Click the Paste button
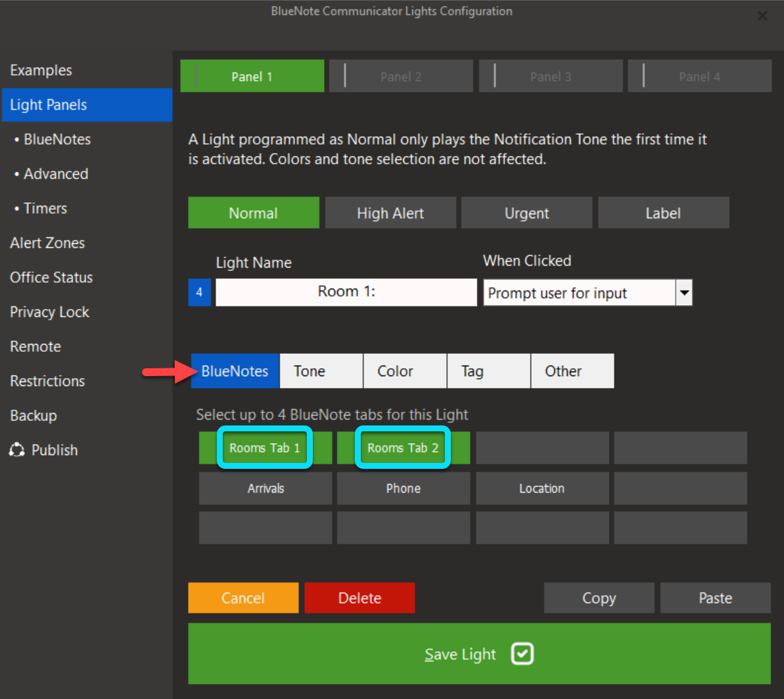The height and width of the screenshot is (699, 784). tap(716, 598)
